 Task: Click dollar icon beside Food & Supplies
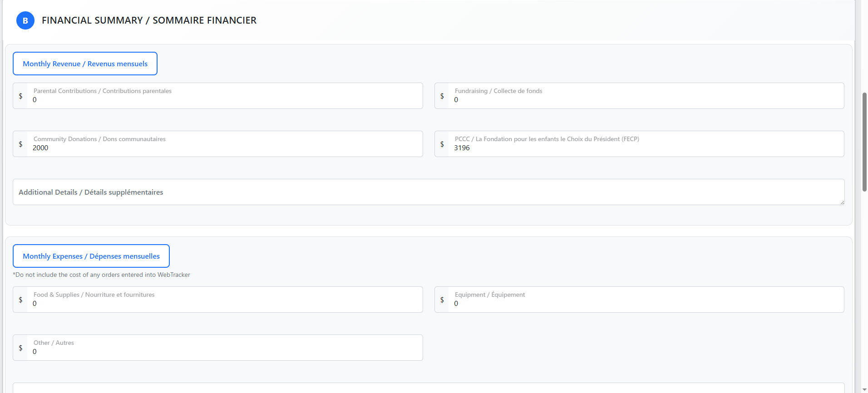tap(20, 300)
